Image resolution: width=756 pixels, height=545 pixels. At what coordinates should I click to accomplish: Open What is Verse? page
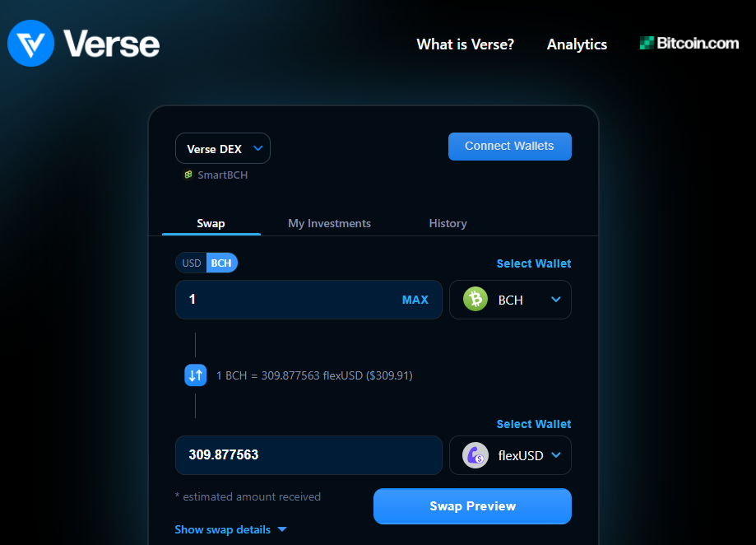pos(466,44)
